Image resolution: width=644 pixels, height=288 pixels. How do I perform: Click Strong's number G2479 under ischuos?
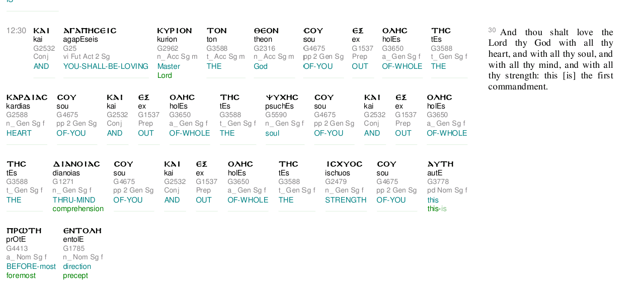(x=336, y=181)
